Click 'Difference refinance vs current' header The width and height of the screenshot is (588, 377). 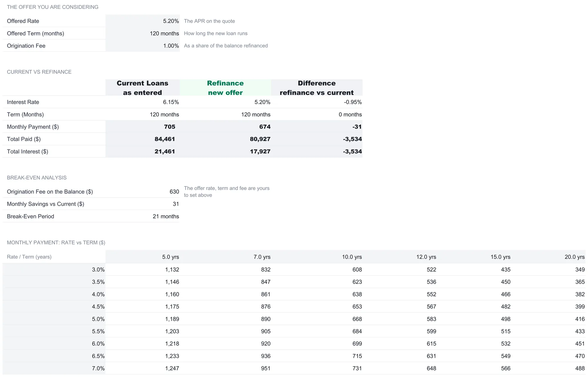[317, 88]
